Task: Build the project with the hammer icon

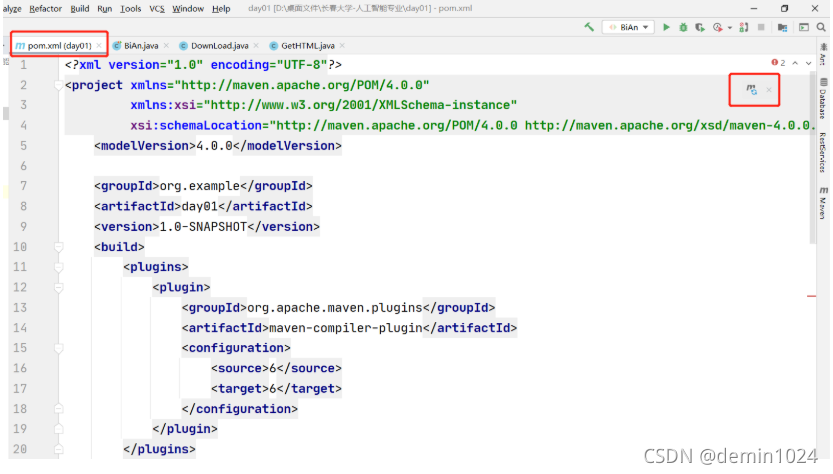Action: pyautogui.click(x=589, y=27)
